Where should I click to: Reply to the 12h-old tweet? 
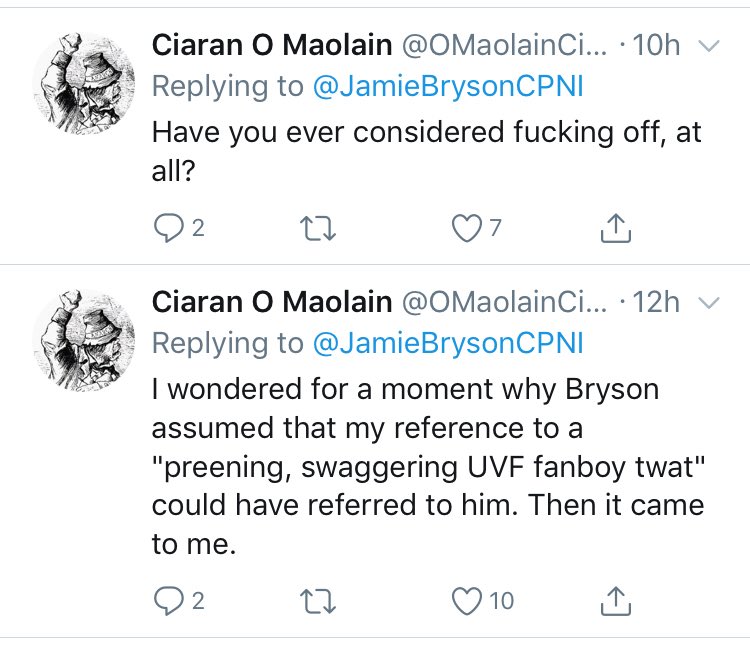pos(165,600)
